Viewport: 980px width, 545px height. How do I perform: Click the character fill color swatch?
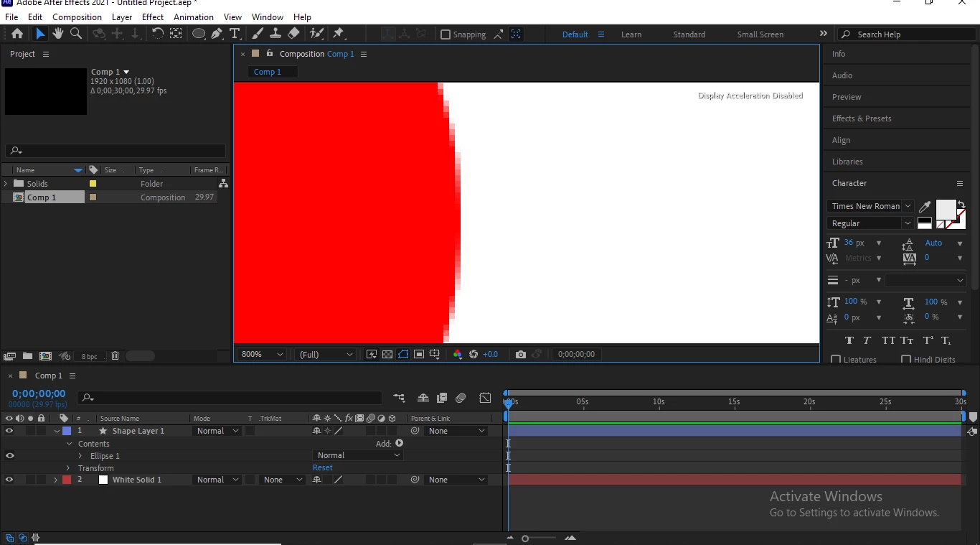946,210
